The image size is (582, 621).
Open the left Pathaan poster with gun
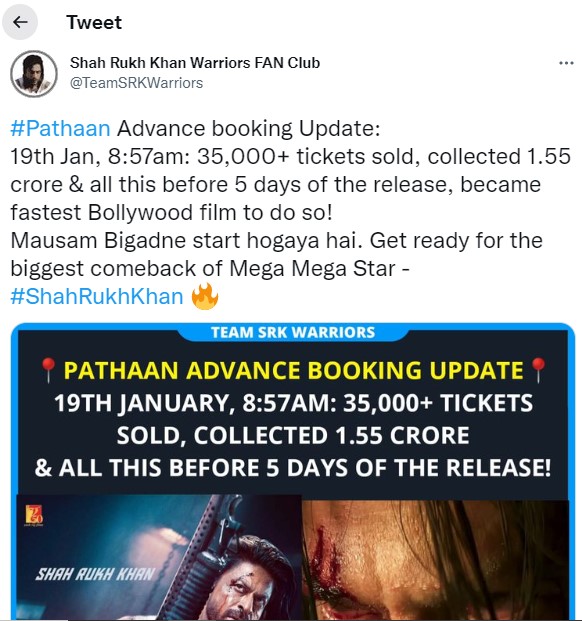tap(159, 556)
